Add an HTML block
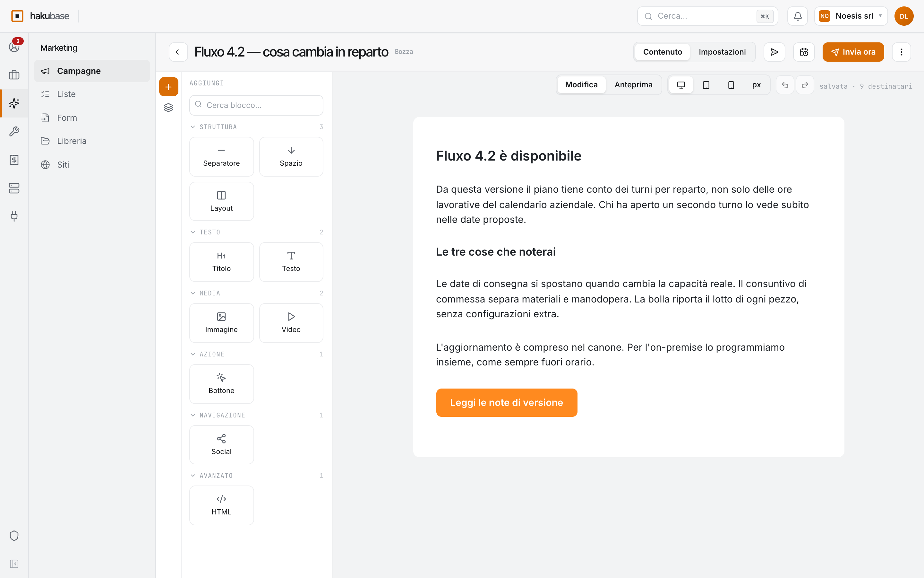The width and height of the screenshot is (924, 578). pos(221,505)
